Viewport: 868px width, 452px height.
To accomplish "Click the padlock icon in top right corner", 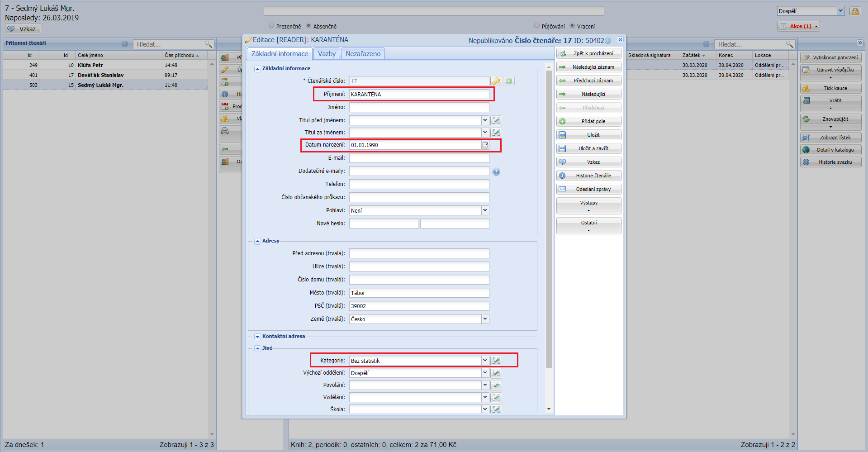I will (855, 11).
